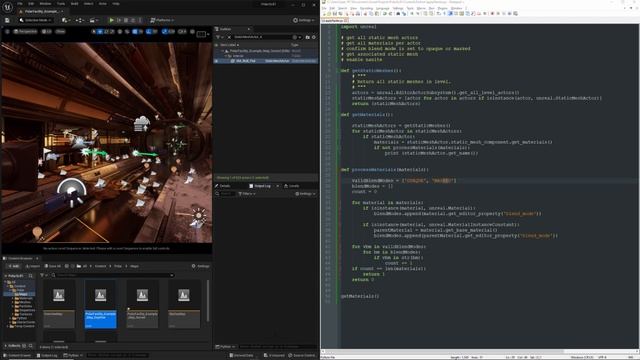Open the Selection Mode dropdown

point(36,20)
